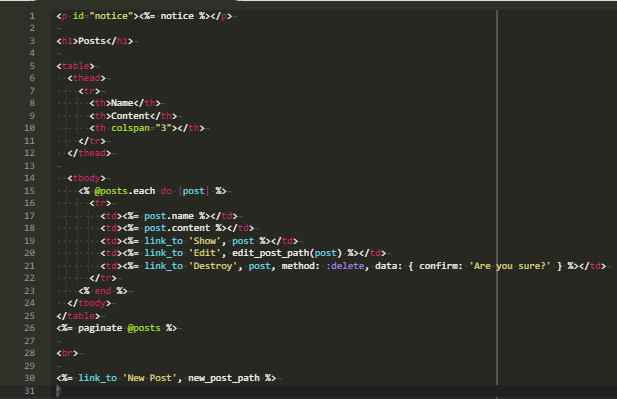Click 'edit_post_path' on line 20

pos(270,253)
